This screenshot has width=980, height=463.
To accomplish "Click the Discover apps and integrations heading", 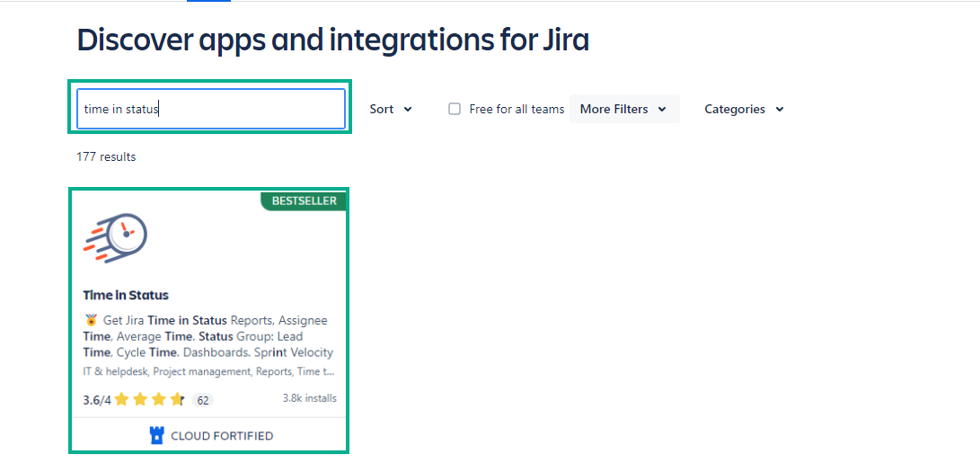I will pyautogui.click(x=333, y=40).
